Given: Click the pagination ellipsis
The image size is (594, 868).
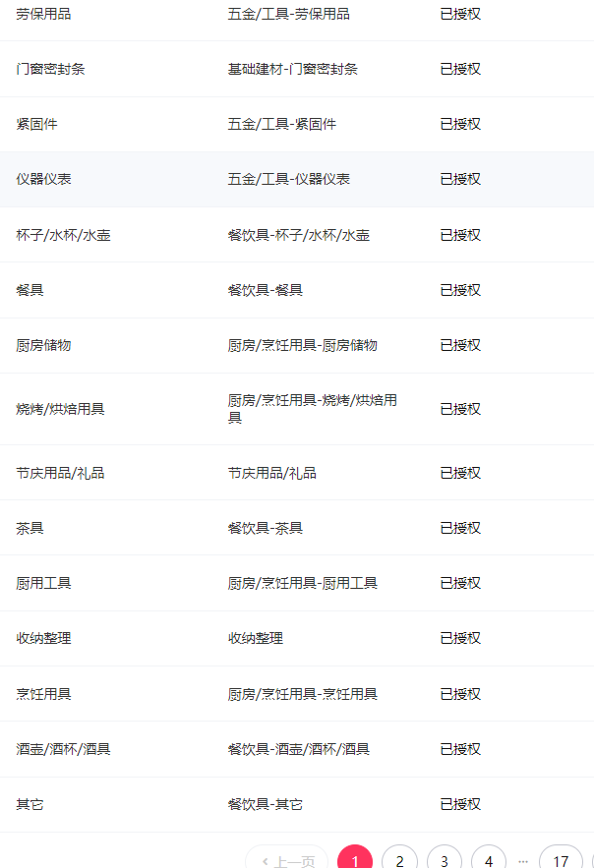Looking at the screenshot, I should pyautogui.click(x=523, y=861).
